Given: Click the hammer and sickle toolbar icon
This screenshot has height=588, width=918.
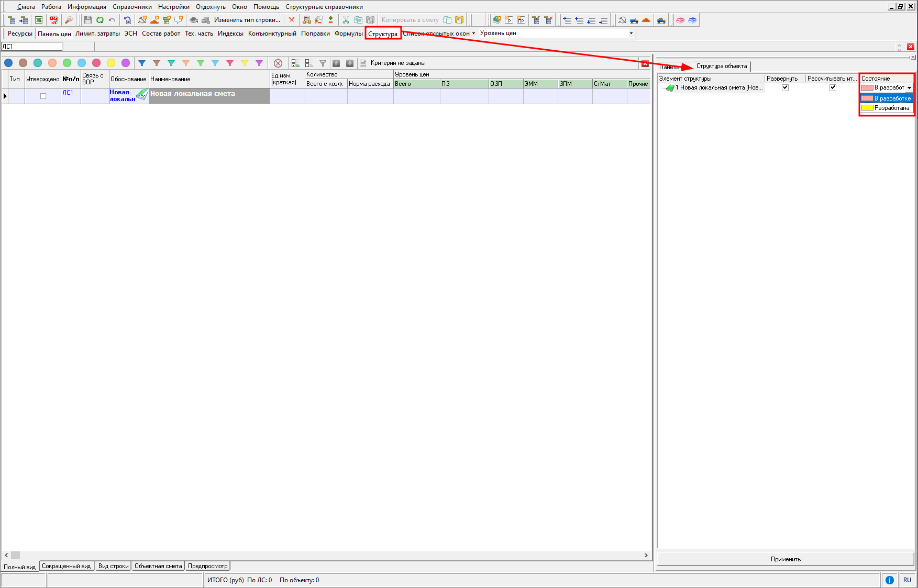Looking at the screenshot, I should click(x=622, y=20).
